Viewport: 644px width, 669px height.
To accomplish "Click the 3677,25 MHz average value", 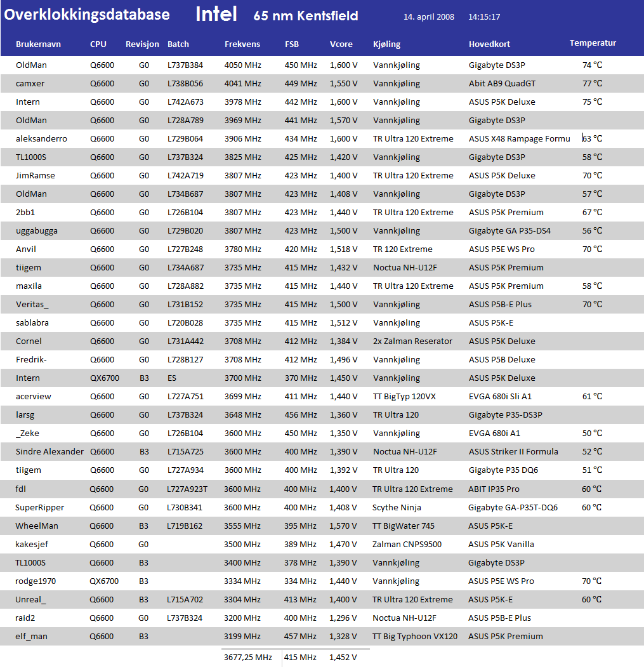I will tap(248, 658).
